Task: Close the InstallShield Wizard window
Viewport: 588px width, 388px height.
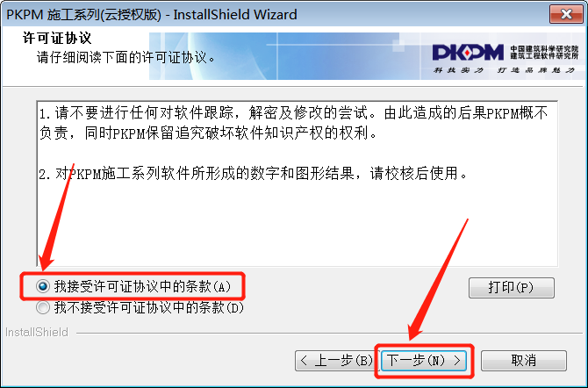Action: point(566,14)
